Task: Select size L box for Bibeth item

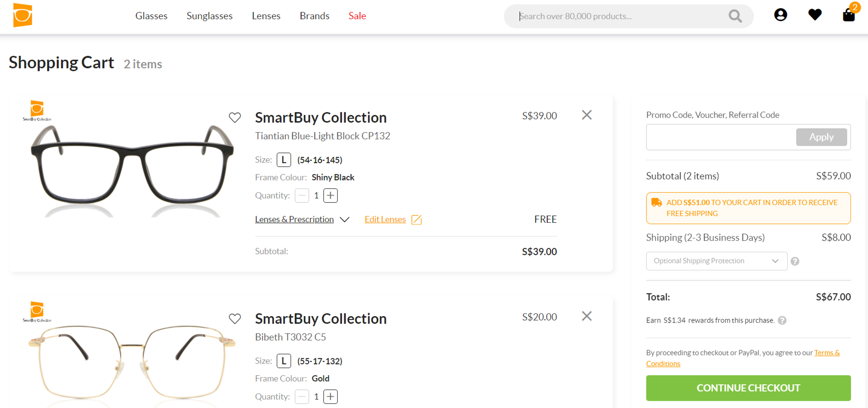Action: (284, 361)
